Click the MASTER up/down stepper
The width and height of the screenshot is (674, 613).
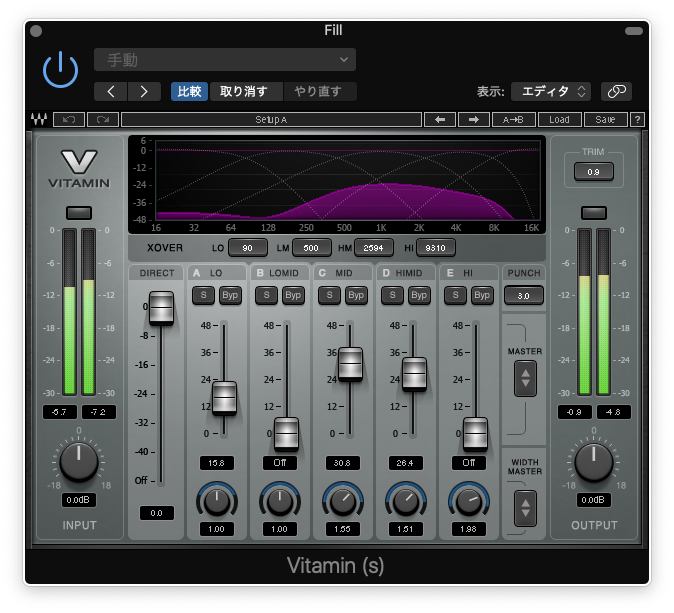point(525,378)
